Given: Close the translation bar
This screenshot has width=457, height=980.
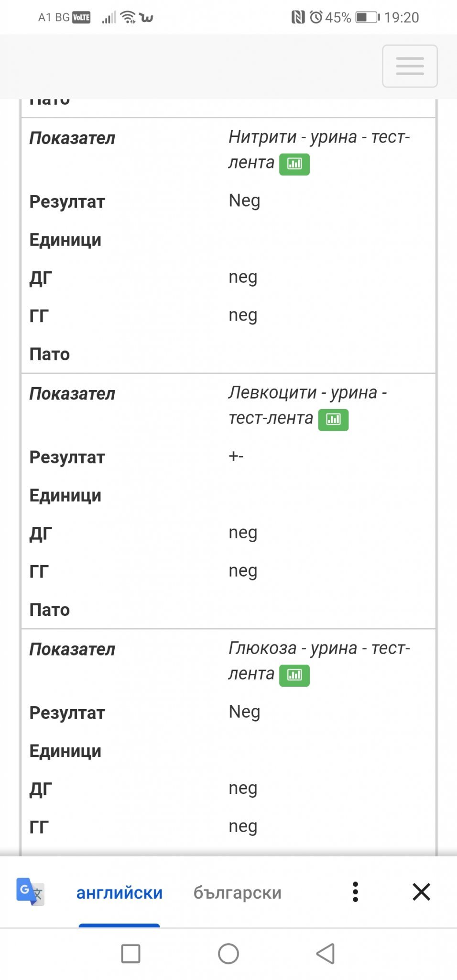Looking at the screenshot, I should [421, 892].
